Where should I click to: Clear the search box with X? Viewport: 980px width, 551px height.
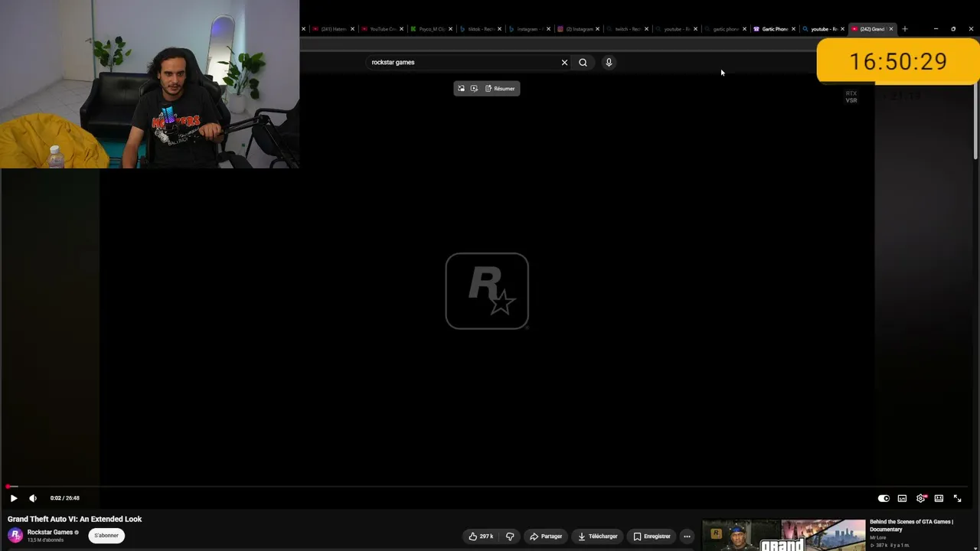pos(564,63)
